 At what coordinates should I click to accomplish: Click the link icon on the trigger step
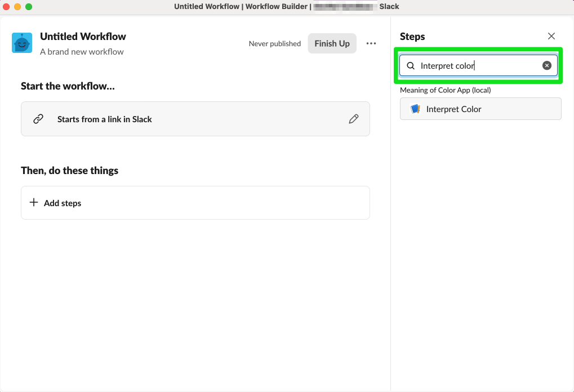click(x=38, y=119)
